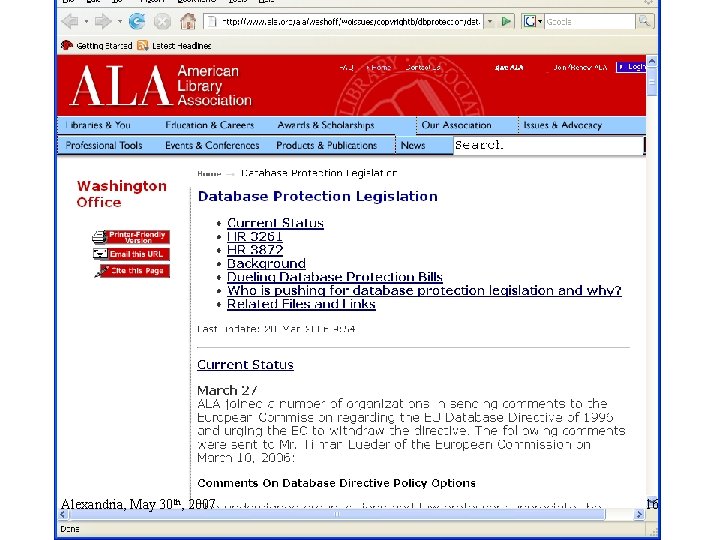720x540 pixels.
Task: Click the printer icon in sidebar
Action: tap(99, 237)
